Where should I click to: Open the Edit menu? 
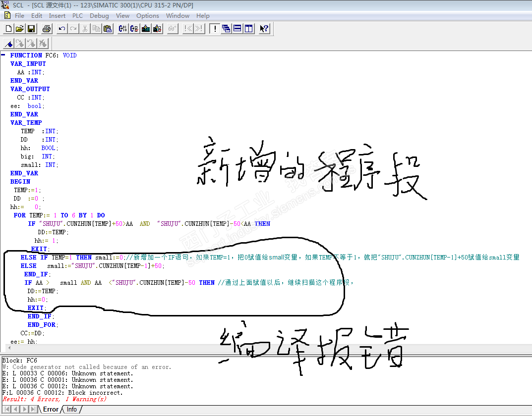click(x=37, y=15)
